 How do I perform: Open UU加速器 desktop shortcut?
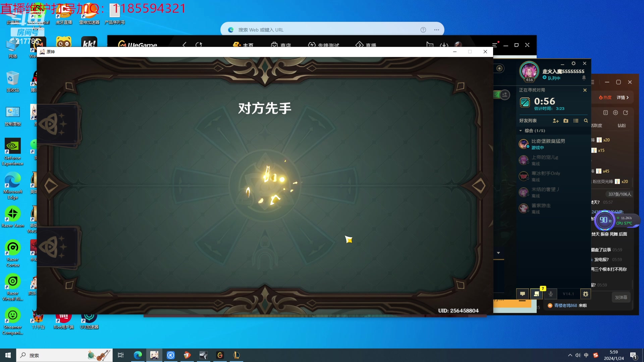tap(89, 321)
